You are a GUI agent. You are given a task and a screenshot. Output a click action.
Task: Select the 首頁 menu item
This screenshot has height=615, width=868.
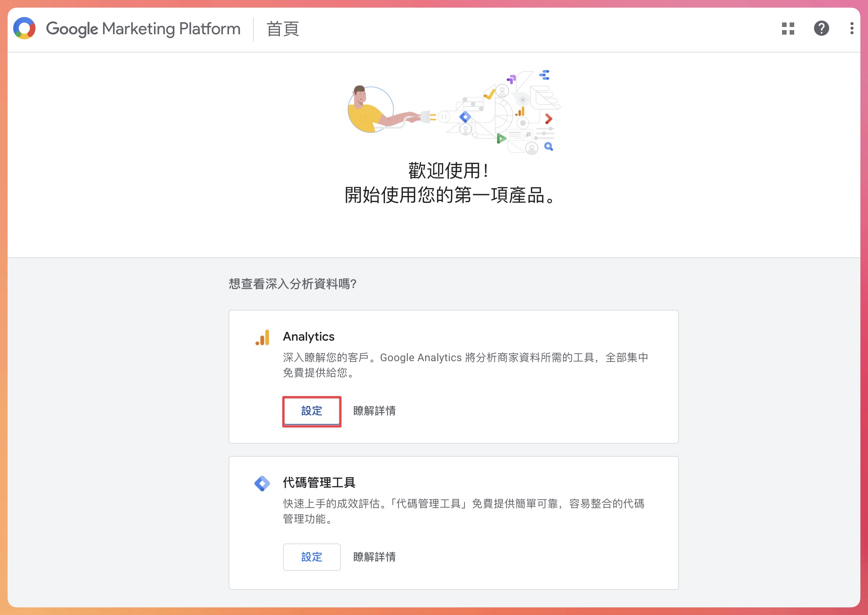(x=282, y=29)
